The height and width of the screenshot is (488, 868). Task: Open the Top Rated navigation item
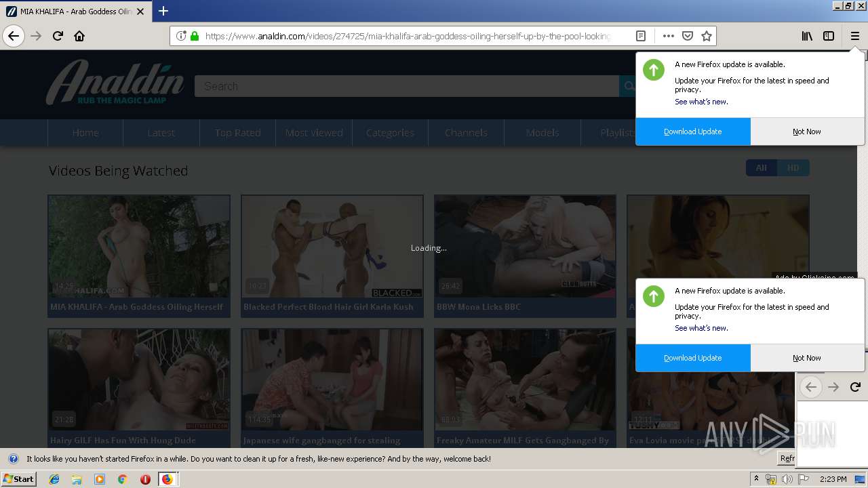(x=238, y=133)
